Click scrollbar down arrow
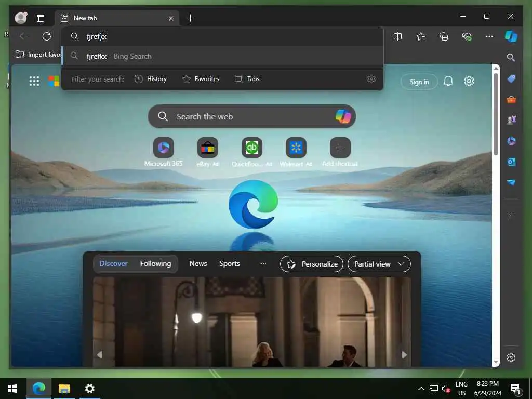Viewport: 532px width, 399px height. tap(496, 362)
